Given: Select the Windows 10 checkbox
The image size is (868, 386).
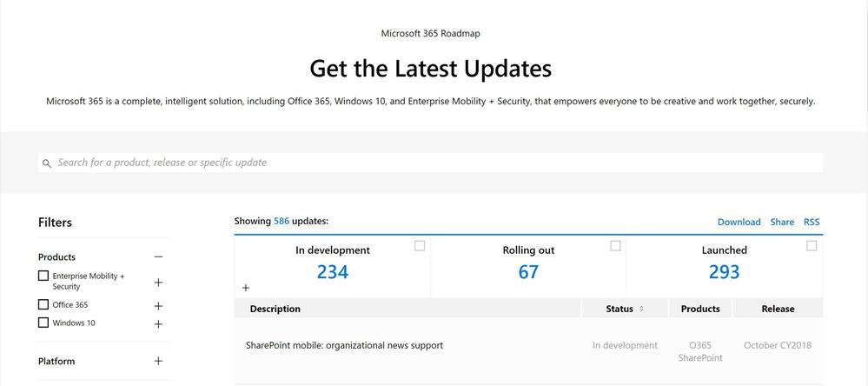Looking at the screenshot, I should pos(43,323).
